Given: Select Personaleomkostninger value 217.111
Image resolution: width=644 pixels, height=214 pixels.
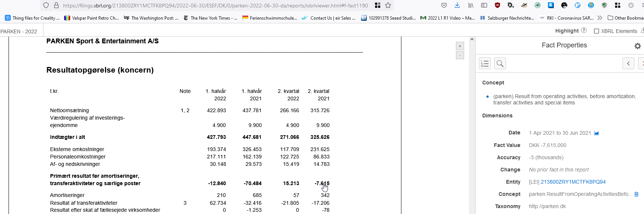Looking at the screenshot, I should 216,157.
